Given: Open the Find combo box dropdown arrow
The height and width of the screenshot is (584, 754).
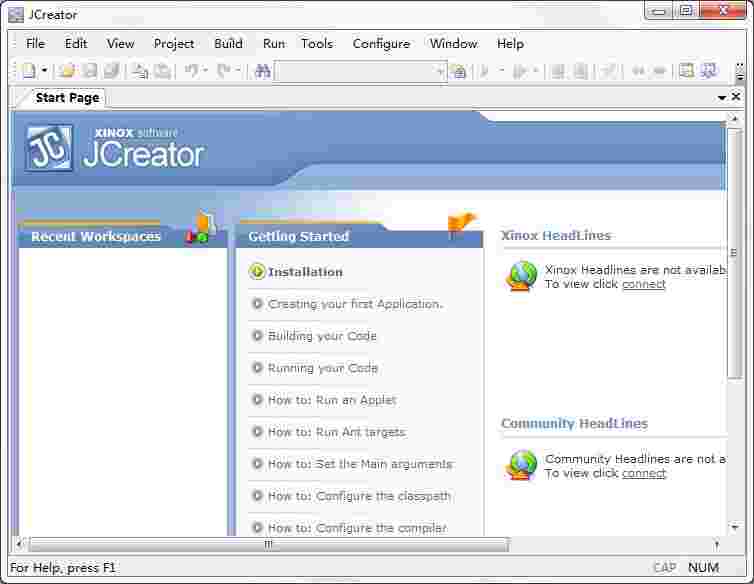Looking at the screenshot, I should [441, 72].
